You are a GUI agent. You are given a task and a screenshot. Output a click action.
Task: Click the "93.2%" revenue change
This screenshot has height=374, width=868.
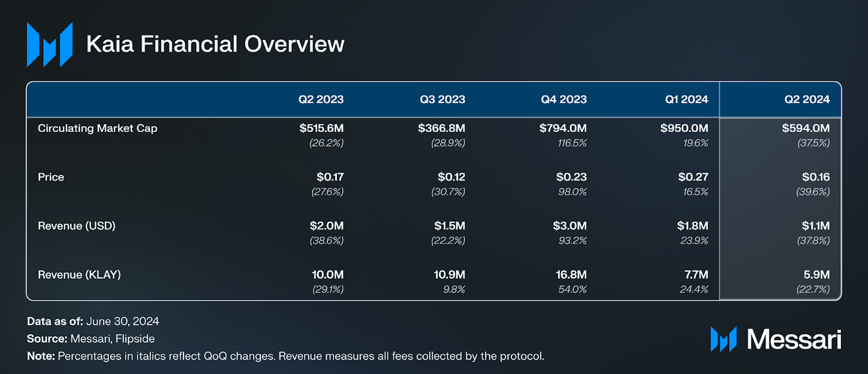click(x=572, y=240)
